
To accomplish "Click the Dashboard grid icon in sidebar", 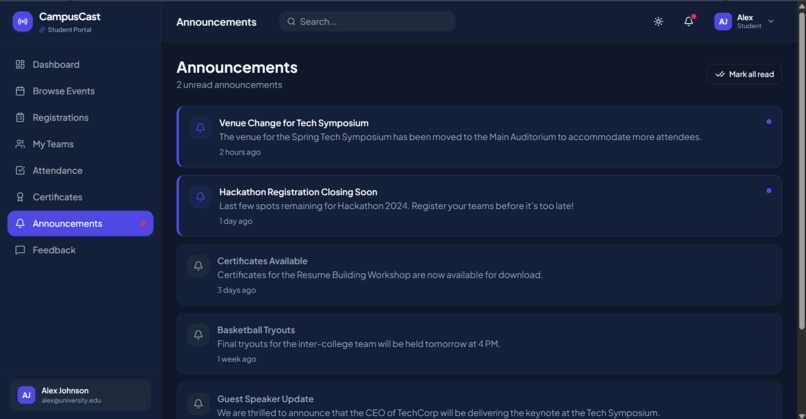I will tap(20, 64).
